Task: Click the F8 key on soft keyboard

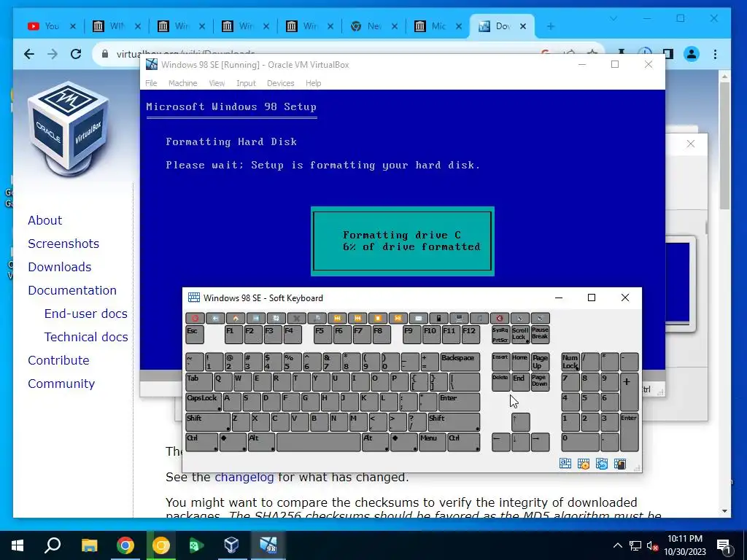Action: click(x=382, y=334)
